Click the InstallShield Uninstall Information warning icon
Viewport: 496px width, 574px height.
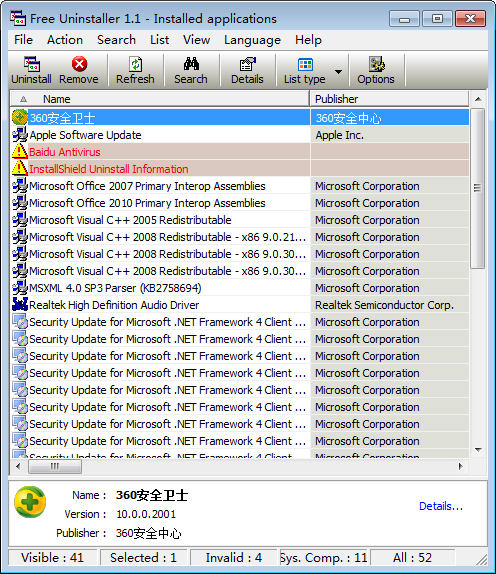[x=20, y=168]
